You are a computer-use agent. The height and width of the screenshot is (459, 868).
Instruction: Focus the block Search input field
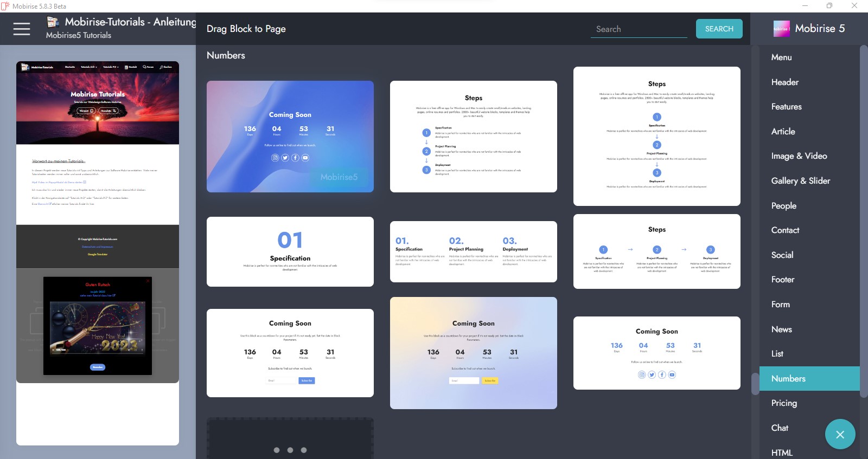[639, 29]
